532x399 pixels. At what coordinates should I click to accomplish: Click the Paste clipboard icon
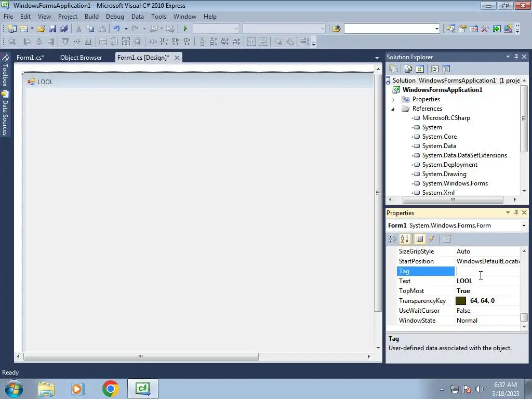[x=101, y=29]
